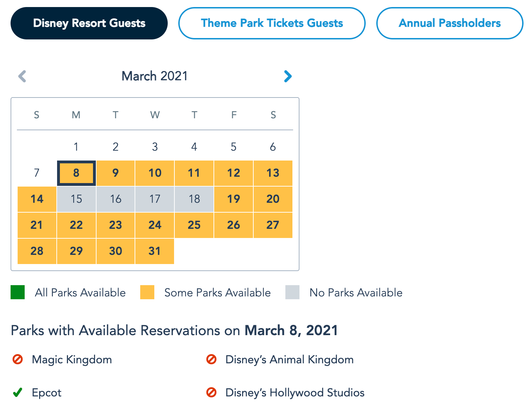
Task: Choose March 12 date cell
Action: pos(234,173)
